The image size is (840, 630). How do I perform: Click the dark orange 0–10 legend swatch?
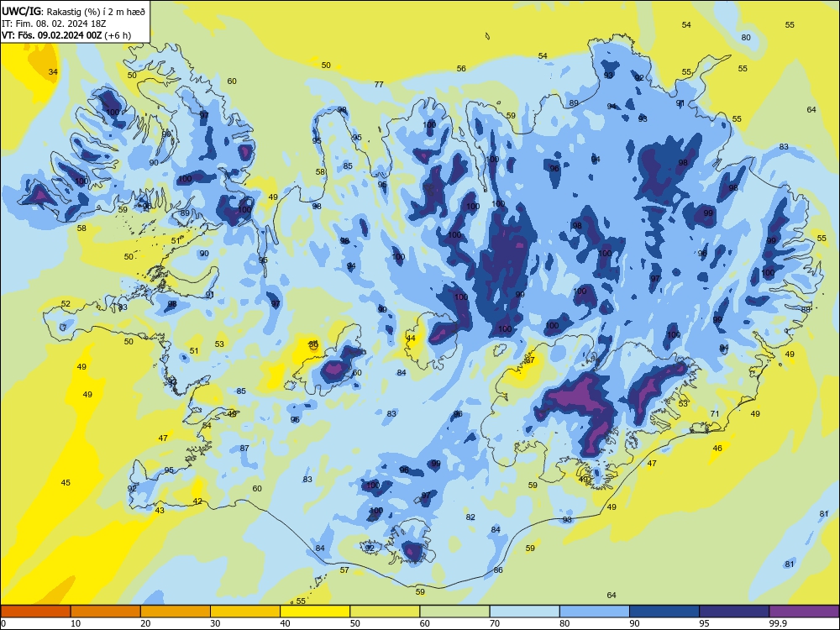coord(36,612)
